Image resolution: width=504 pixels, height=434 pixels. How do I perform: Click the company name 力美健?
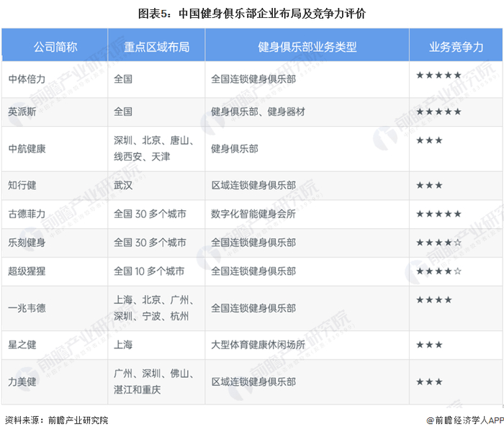(x=22, y=381)
